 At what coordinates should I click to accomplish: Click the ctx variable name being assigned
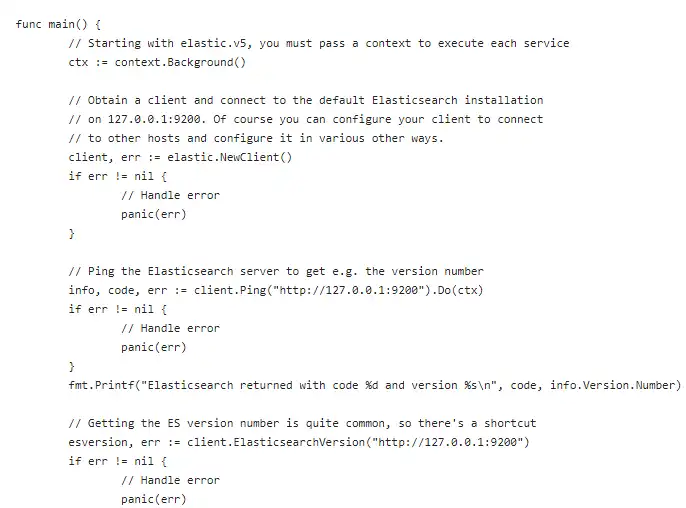pos(78,62)
